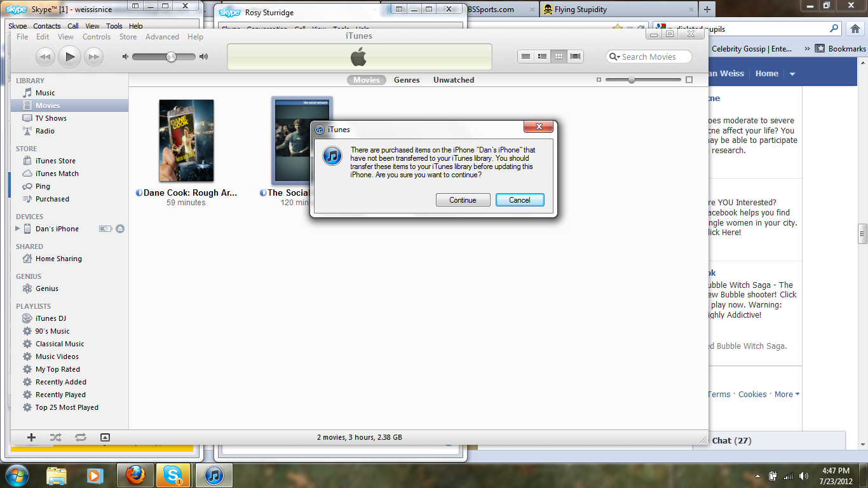The image size is (868, 488).
Task: Expand the More footer dropdown
Action: (x=787, y=395)
